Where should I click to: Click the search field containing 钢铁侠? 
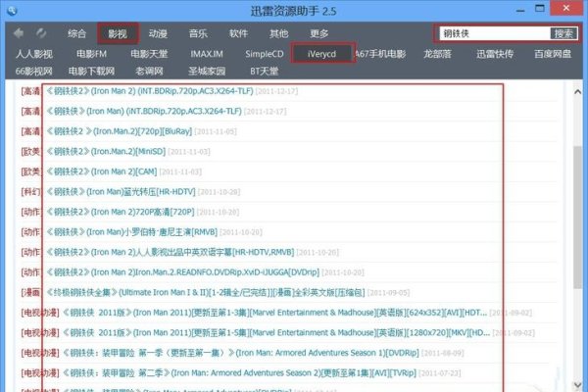click(494, 33)
